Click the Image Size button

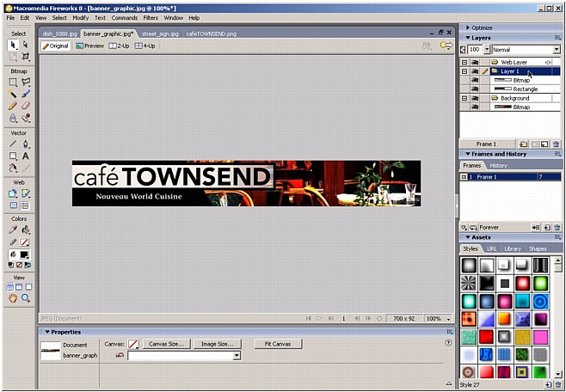[x=218, y=345]
